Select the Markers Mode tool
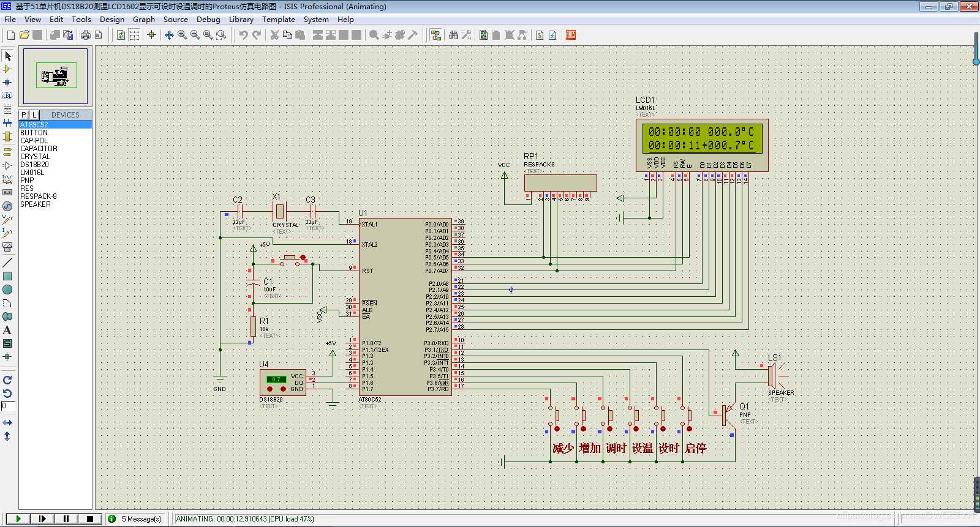 click(x=7, y=357)
